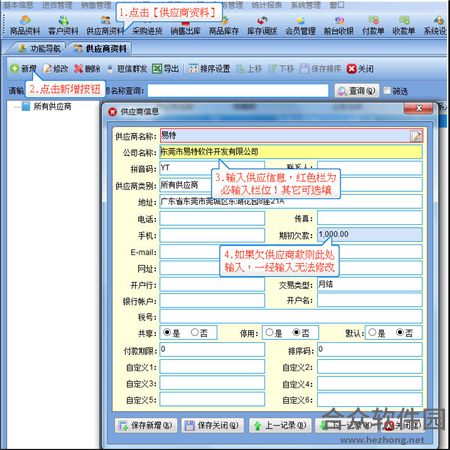
Task: Launch 前台收银 from the toolbar
Action: click(x=339, y=25)
